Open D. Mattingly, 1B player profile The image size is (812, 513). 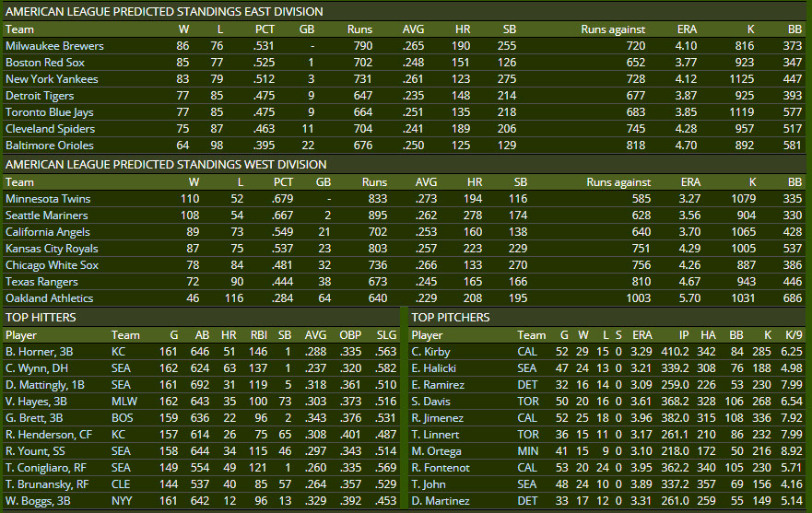coord(44,385)
